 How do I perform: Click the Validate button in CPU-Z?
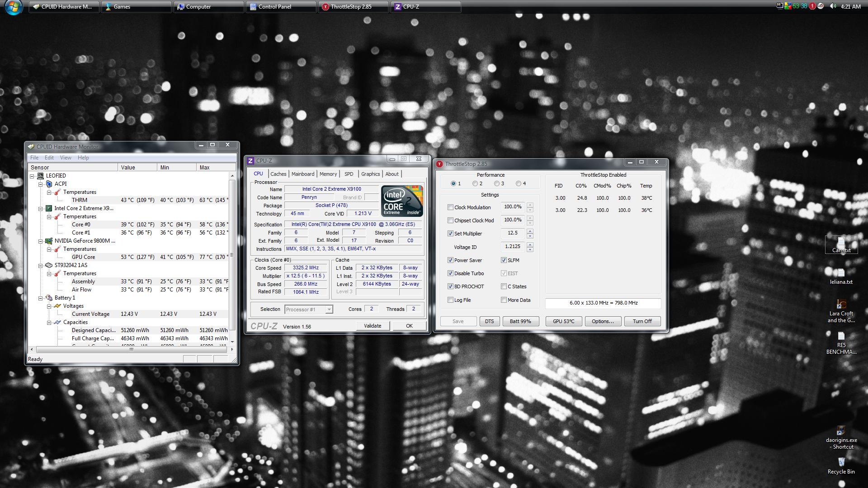tap(373, 326)
